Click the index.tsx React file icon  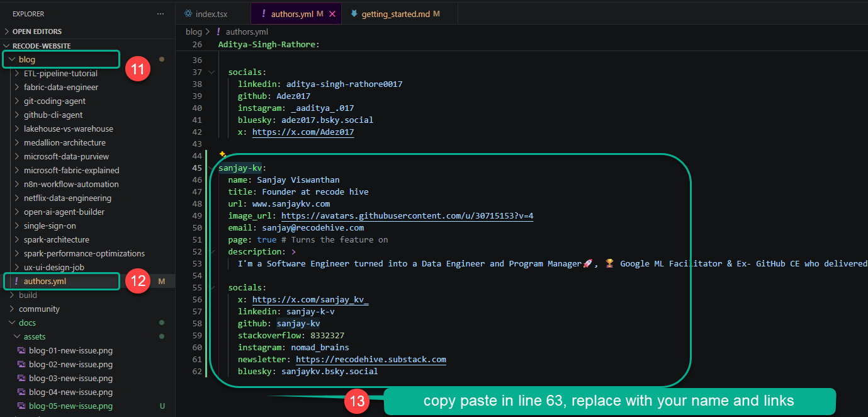coord(188,14)
